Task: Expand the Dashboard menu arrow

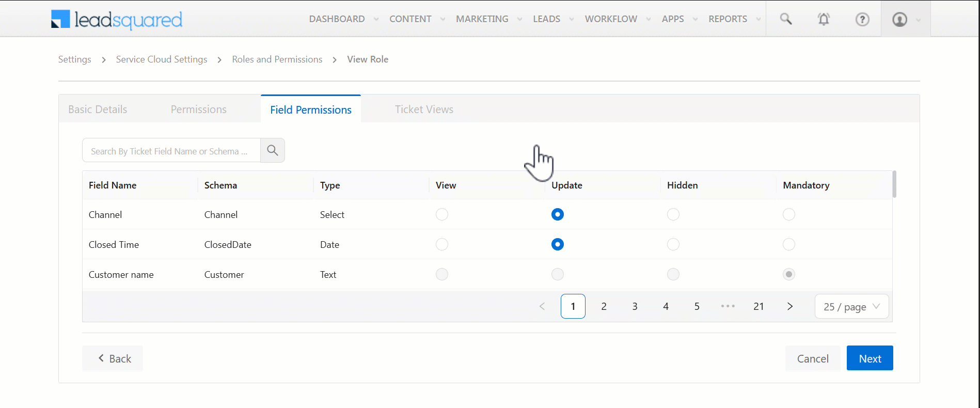Action: point(376,19)
